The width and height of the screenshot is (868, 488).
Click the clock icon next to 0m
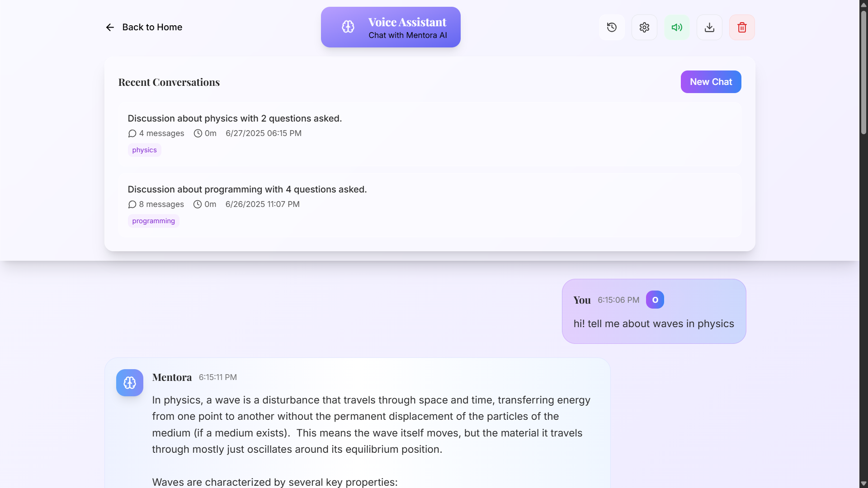[198, 133]
